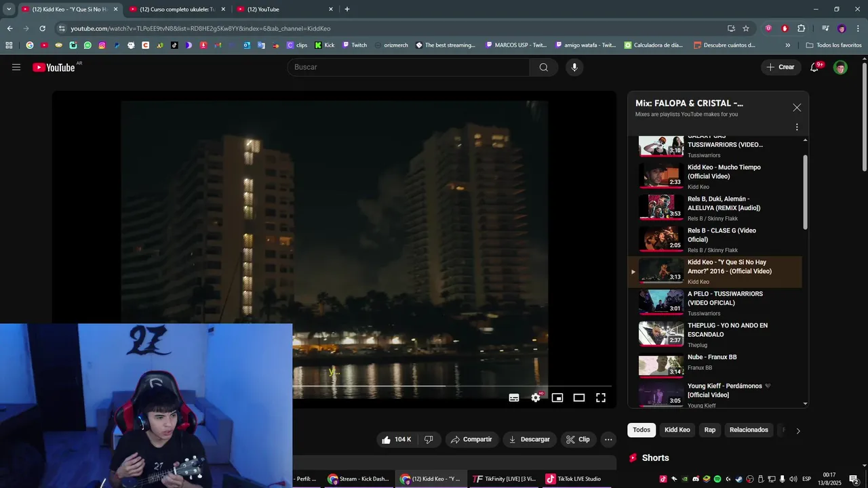Bookmark this page with the star
Viewport: 868px width, 488px height.
pyautogui.click(x=746, y=28)
